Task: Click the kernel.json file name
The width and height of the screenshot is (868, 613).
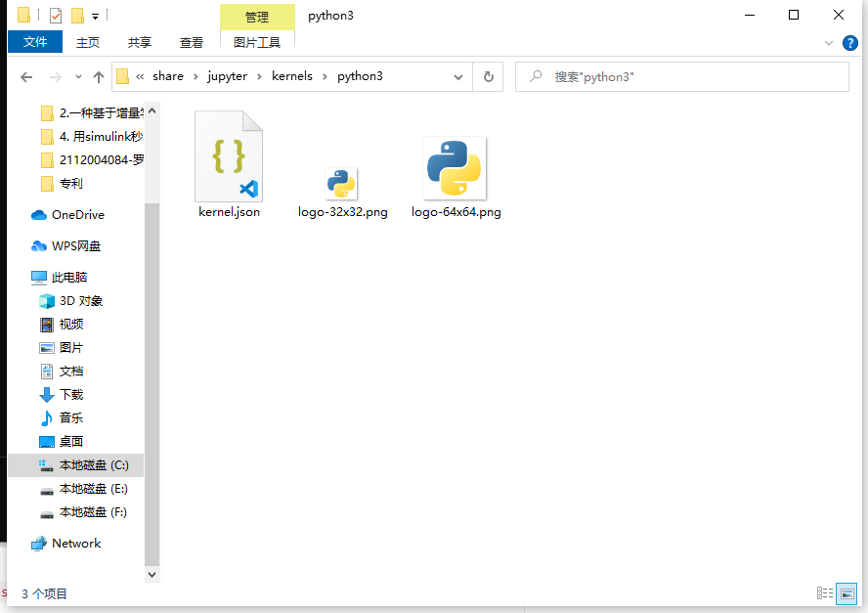Action: point(229,212)
